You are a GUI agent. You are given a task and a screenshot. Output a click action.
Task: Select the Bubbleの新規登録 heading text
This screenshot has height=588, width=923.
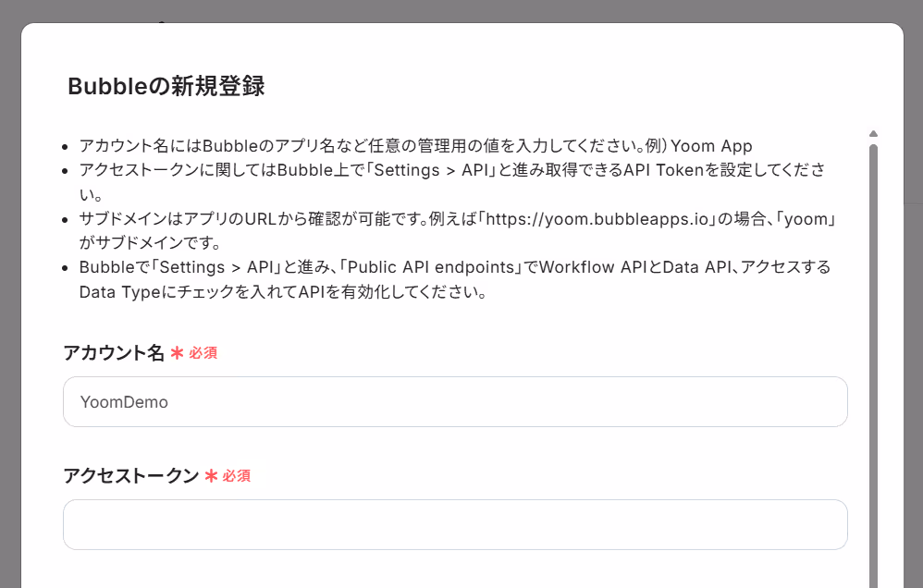tap(166, 87)
